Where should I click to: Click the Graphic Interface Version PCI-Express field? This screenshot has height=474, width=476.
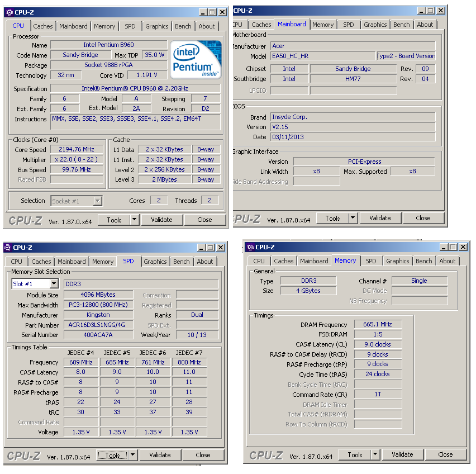tap(364, 162)
